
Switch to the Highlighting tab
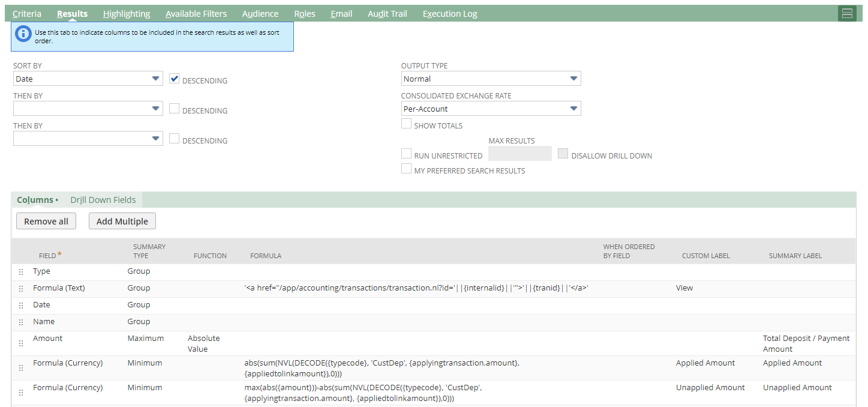[127, 13]
